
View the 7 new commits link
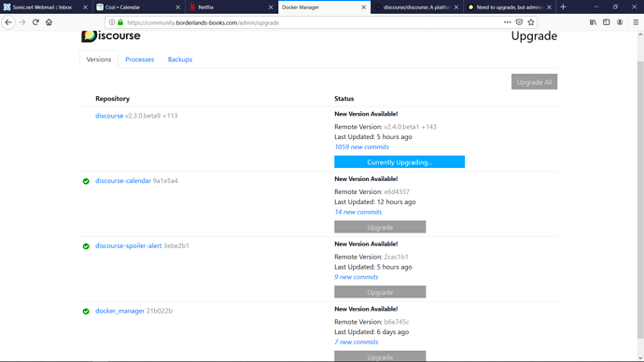[x=357, y=341]
